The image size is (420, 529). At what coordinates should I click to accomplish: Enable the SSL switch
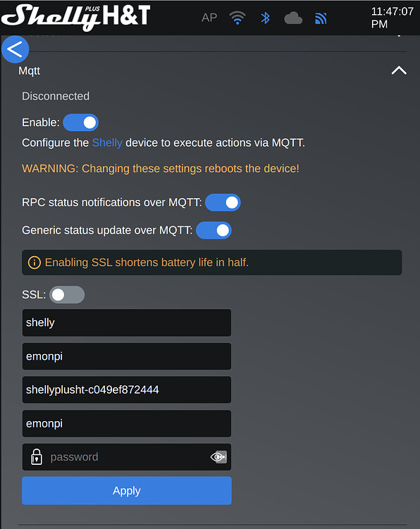[67, 295]
